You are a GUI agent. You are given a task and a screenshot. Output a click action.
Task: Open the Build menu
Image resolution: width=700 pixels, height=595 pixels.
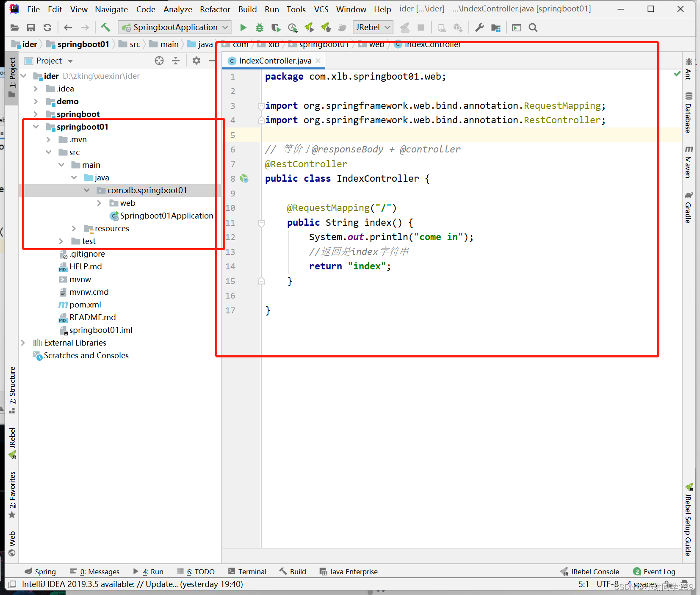(248, 9)
